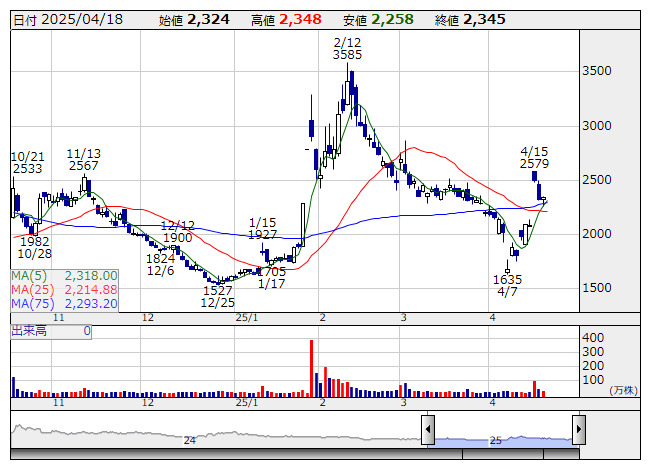The height and width of the screenshot is (470, 653).
Task: Click the 12/25 low label 1527
Action: click(217, 289)
